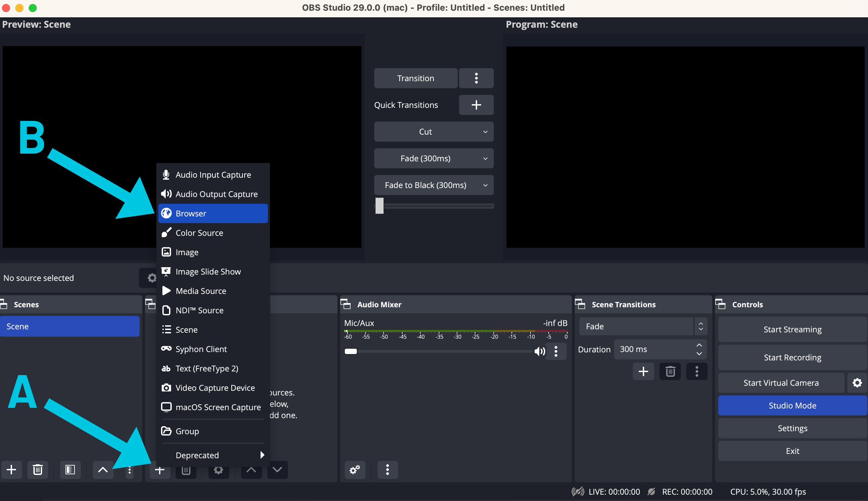Choose Syphon Client source
This screenshot has width=868, height=501.
tap(213, 349)
